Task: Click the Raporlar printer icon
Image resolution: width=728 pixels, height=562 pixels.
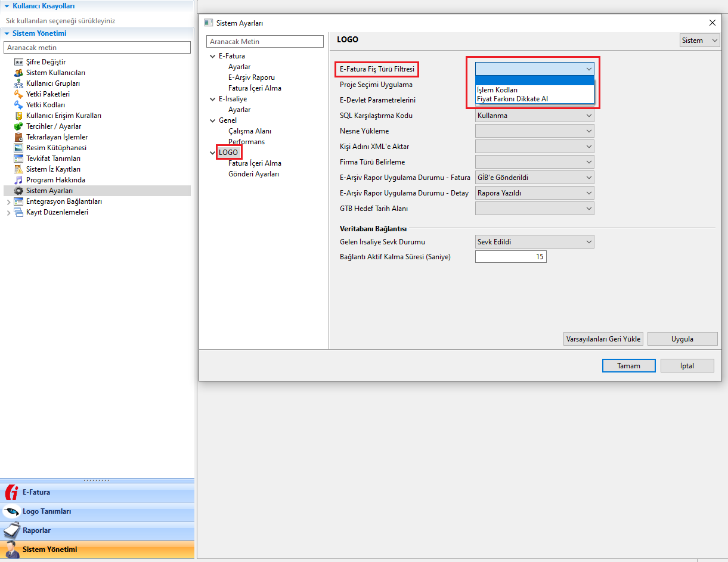Action: pyautogui.click(x=11, y=530)
